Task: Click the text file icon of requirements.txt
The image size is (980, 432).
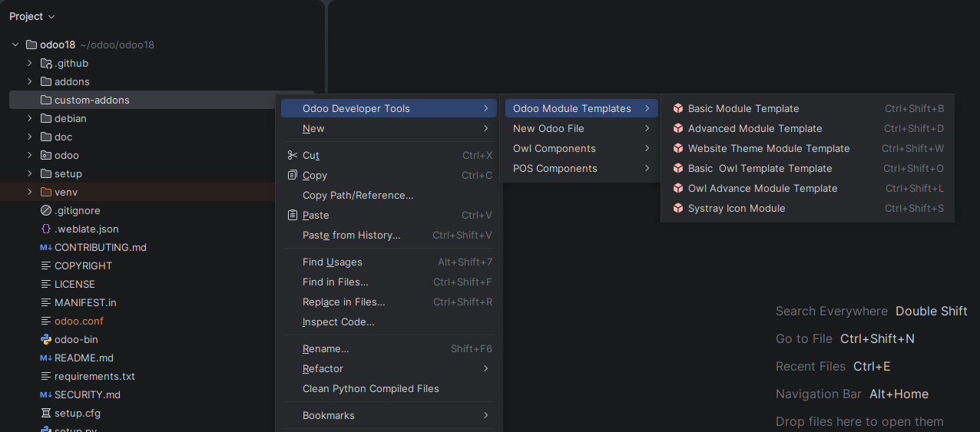Action: pos(46,376)
